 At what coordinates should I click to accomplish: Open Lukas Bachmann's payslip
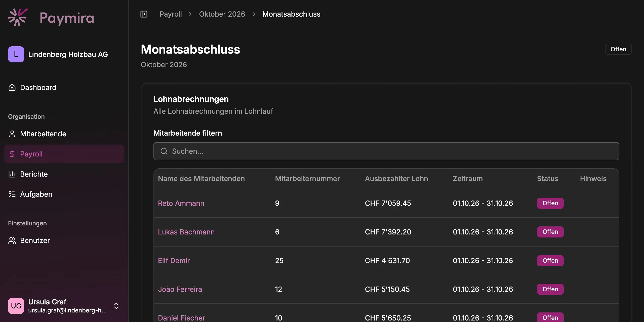(x=186, y=232)
